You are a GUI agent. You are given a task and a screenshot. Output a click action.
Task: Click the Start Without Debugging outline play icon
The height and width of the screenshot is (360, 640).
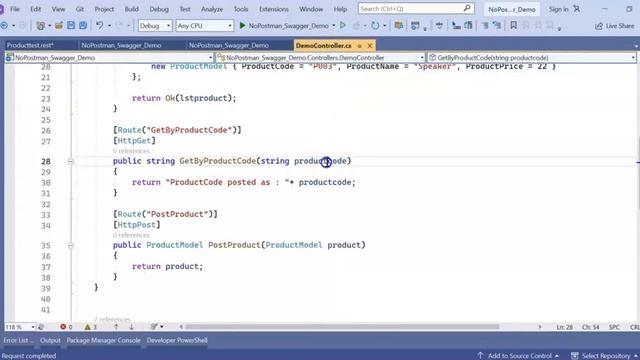coord(343,26)
